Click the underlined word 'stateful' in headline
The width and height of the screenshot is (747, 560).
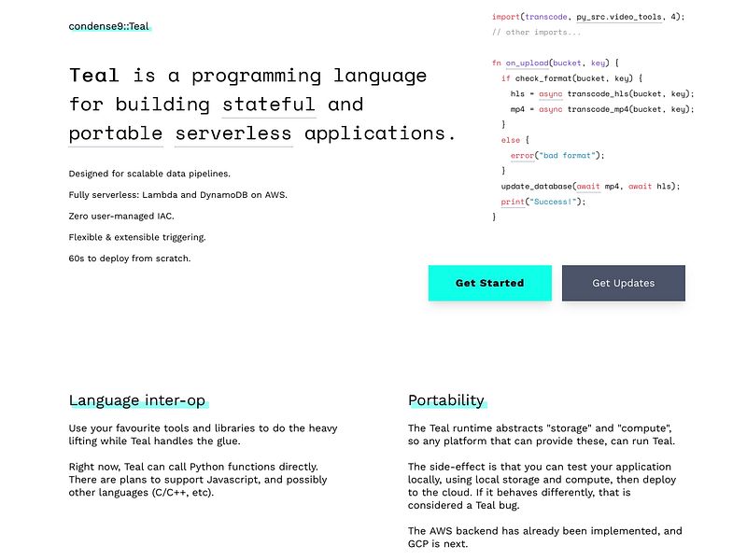click(269, 105)
